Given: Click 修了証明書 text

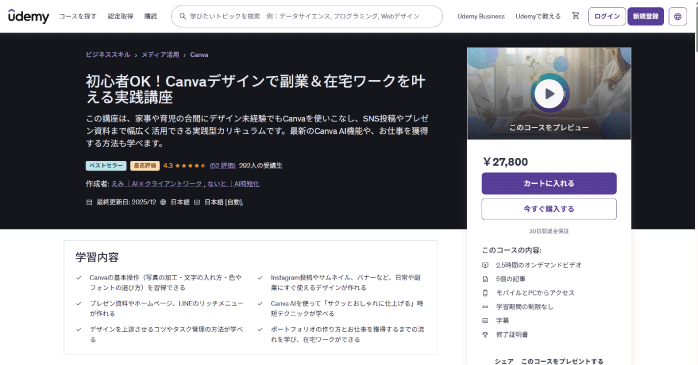Looking at the screenshot, I should click(512, 334).
